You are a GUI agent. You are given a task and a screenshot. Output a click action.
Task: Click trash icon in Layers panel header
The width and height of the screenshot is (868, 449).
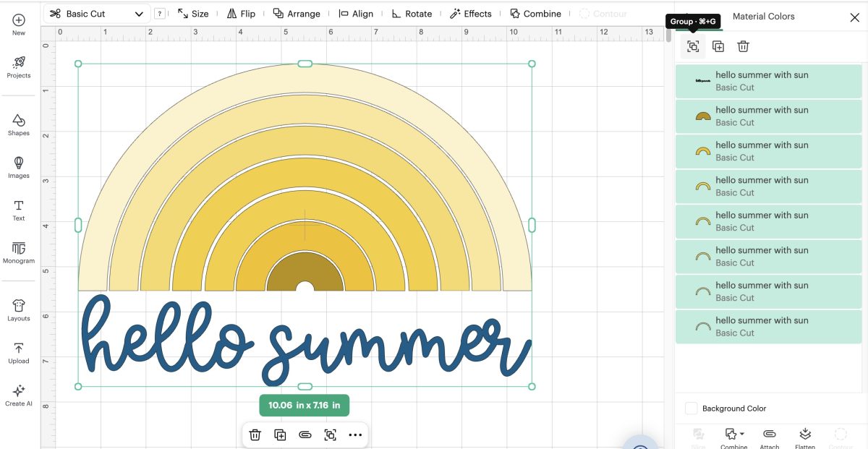(743, 46)
